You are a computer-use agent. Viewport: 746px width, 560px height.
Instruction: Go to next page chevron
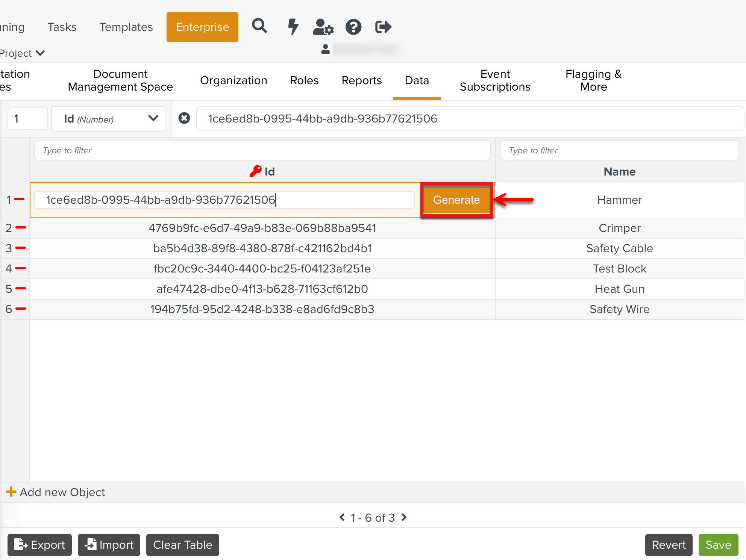pos(404,518)
